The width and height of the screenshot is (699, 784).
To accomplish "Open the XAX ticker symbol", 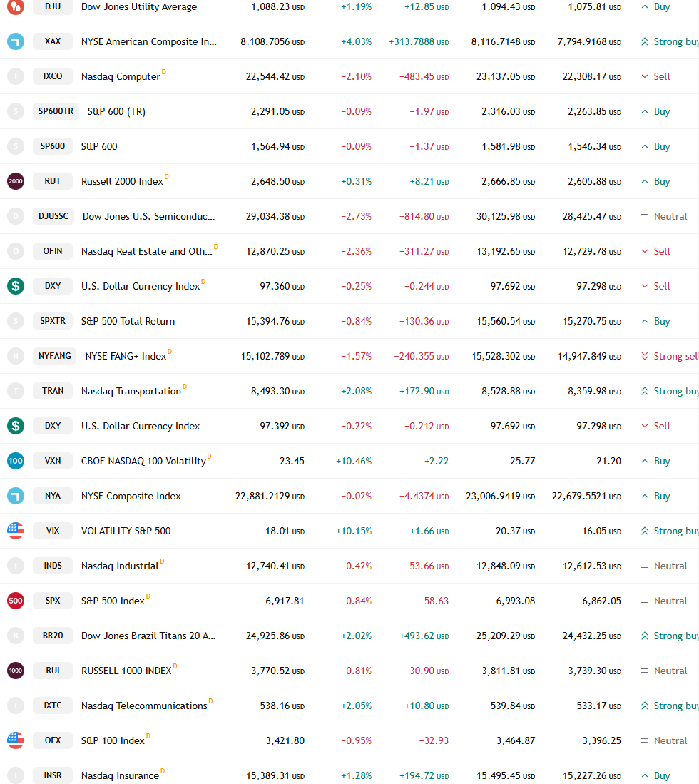I will tap(53, 41).
